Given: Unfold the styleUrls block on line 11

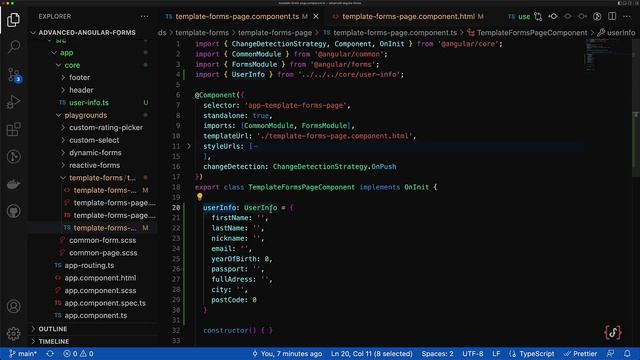Looking at the screenshot, I should [x=189, y=146].
